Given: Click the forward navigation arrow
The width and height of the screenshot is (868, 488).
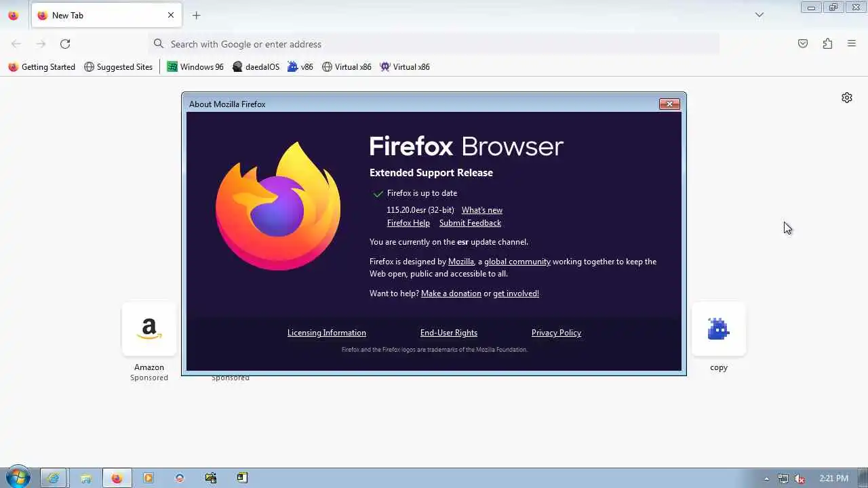Looking at the screenshot, I should point(41,44).
